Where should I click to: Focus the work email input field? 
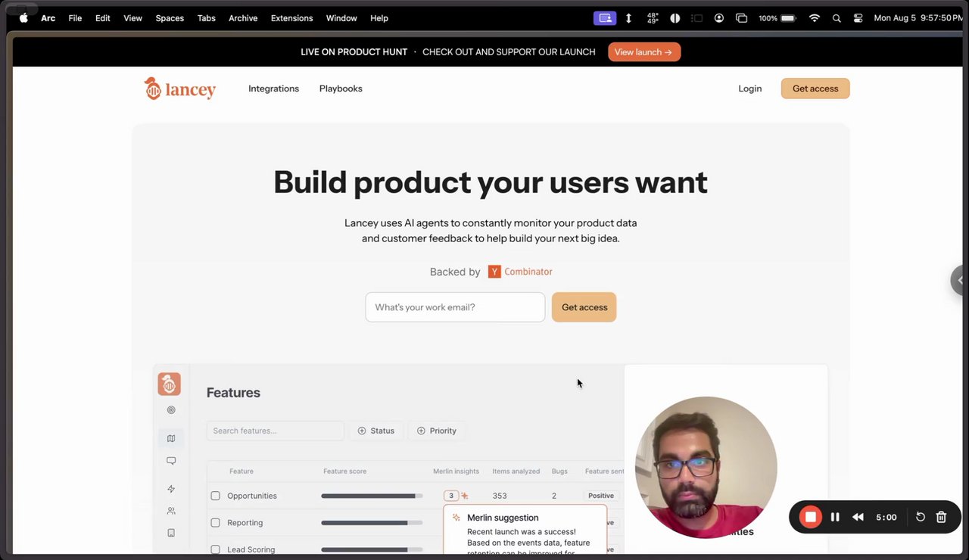(455, 307)
